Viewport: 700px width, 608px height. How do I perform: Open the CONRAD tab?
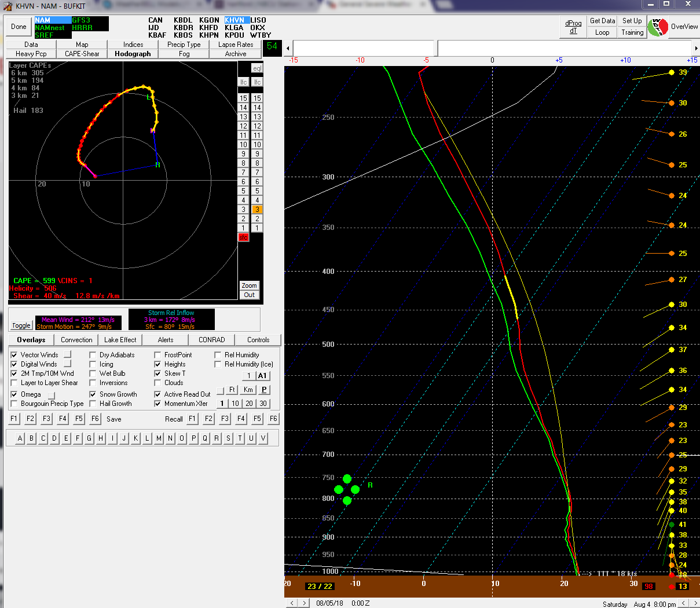tap(212, 340)
